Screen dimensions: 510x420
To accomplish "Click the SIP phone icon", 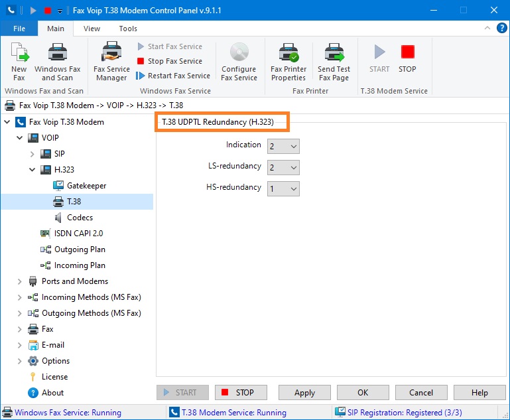I will point(46,154).
